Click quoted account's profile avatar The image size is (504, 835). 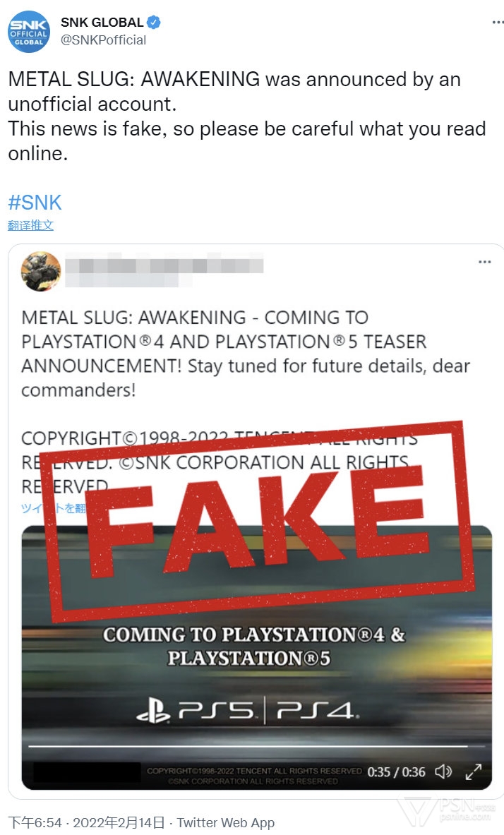(41, 271)
